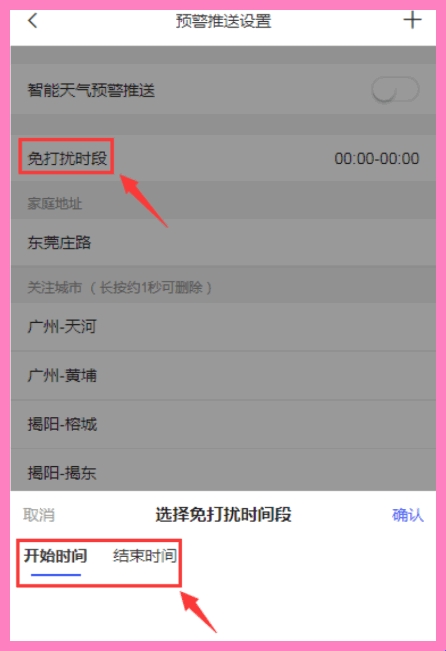
Task: Go back using the left chevron icon
Action: pyautogui.click(x=33, y=20)
